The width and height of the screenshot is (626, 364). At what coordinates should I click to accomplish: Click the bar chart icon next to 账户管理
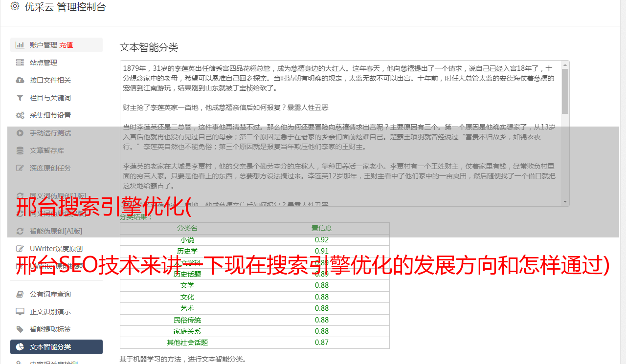pyautogui.click(x=20, y=45)
